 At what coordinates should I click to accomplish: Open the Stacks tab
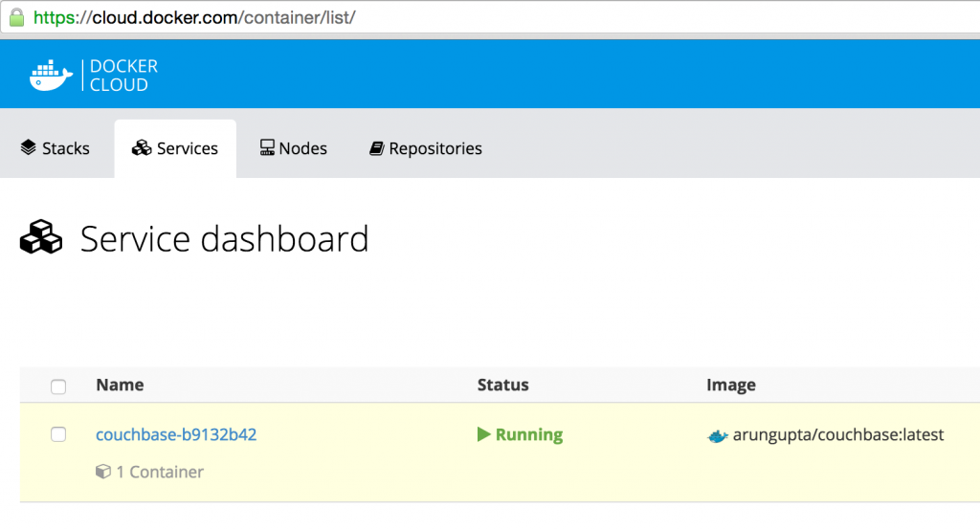coord(55,148)
